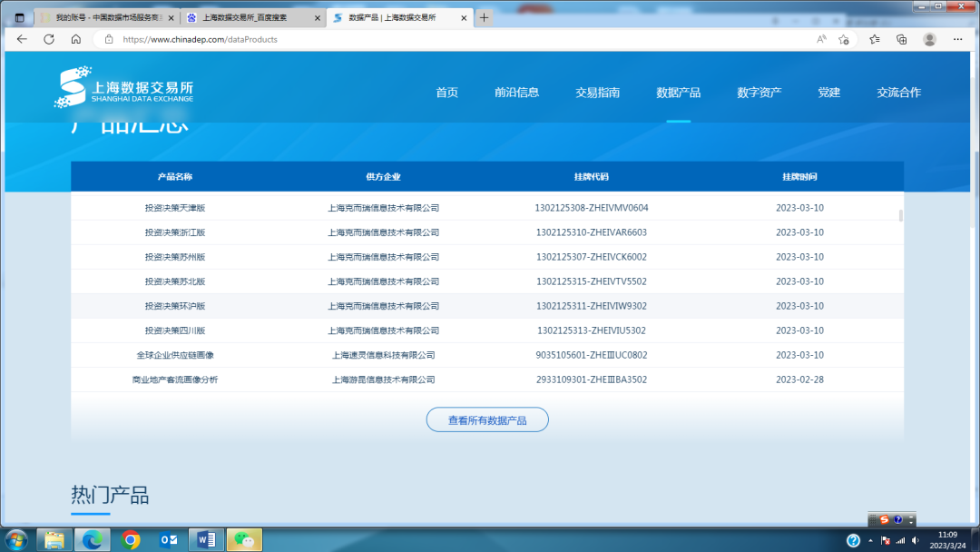Open File Explorer from the taskbar
The image size is (980, 552).
[54, 539]
